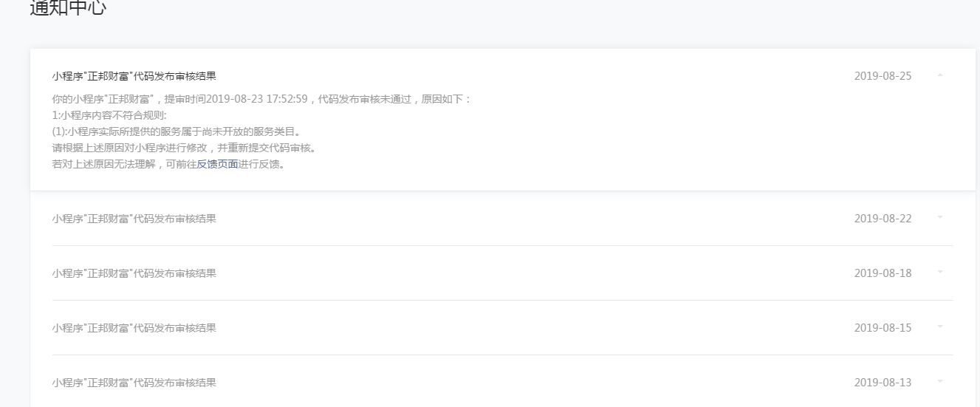Click the title text of the expanded 2019-08-25 notification
The width and height of the screenshot is (980, 407).
(x=134, y=76)
